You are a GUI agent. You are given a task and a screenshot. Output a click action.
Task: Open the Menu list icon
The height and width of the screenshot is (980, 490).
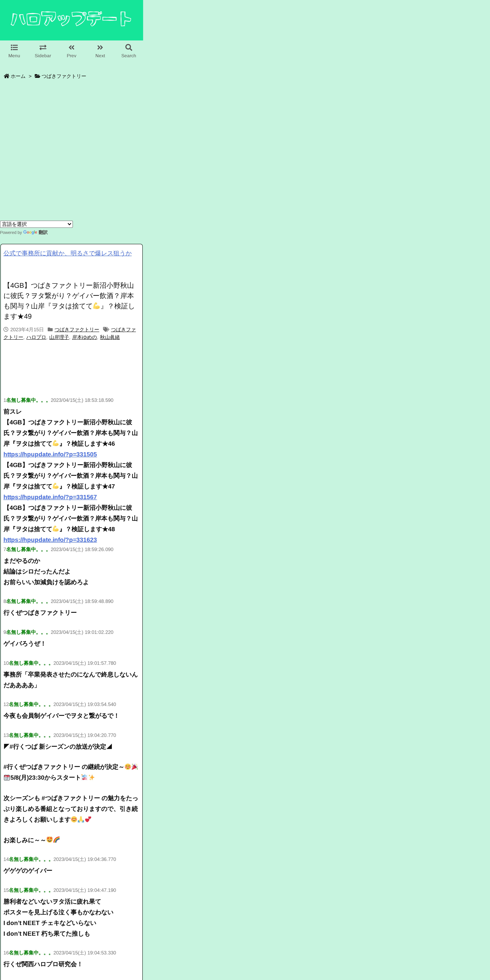pyautogui.click(x=14, y=48)
